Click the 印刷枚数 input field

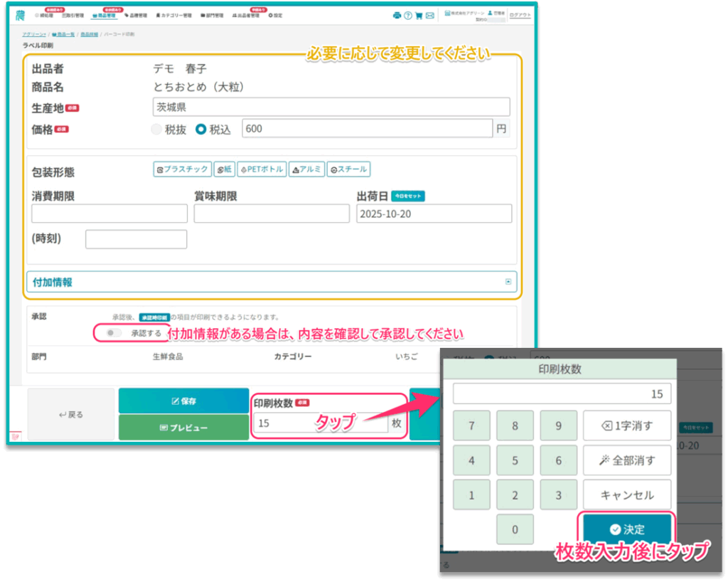click(x=320, y=423)
